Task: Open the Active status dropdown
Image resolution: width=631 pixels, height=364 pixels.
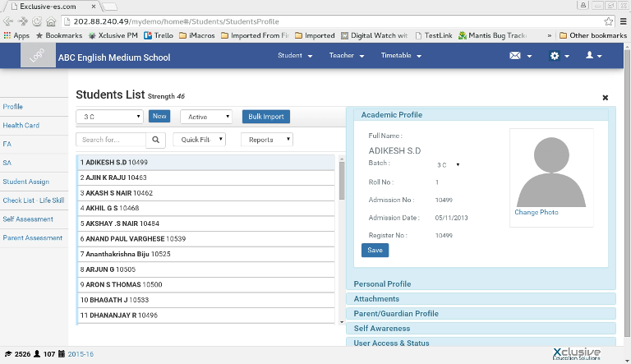Action: click(x=205, y=117)
